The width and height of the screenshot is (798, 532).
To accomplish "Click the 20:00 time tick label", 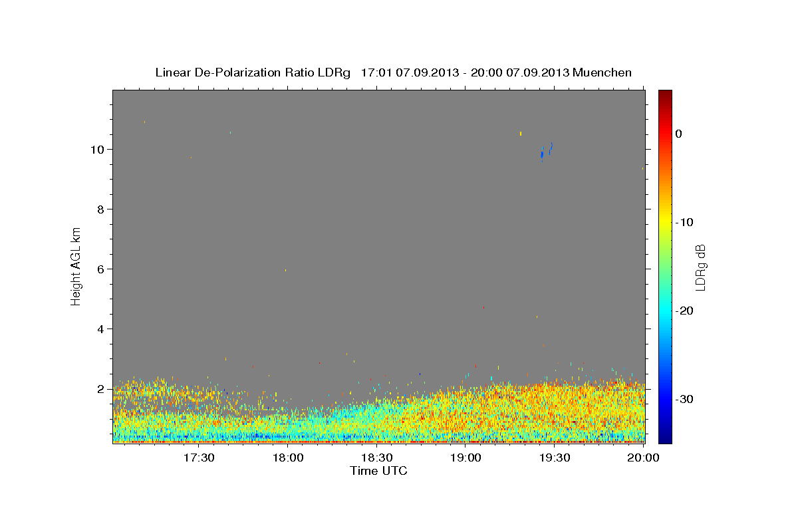I will point(643,458).
